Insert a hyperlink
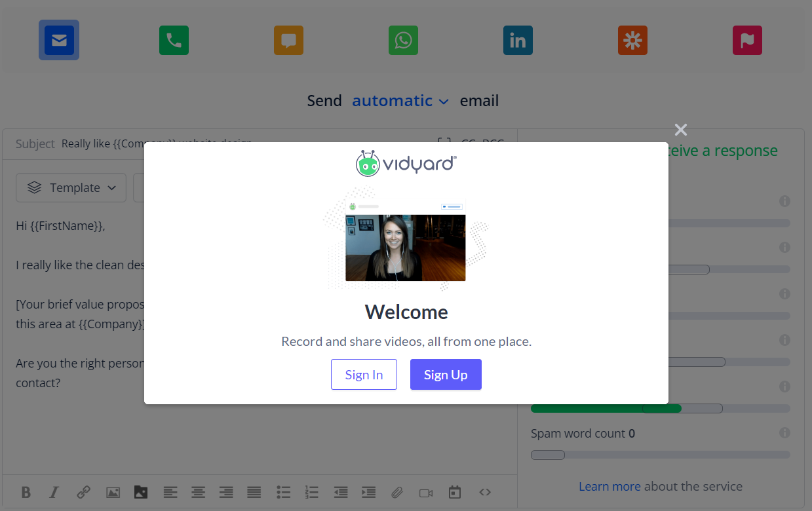Screen dimensions: 812x511 (x=83, y=492)
